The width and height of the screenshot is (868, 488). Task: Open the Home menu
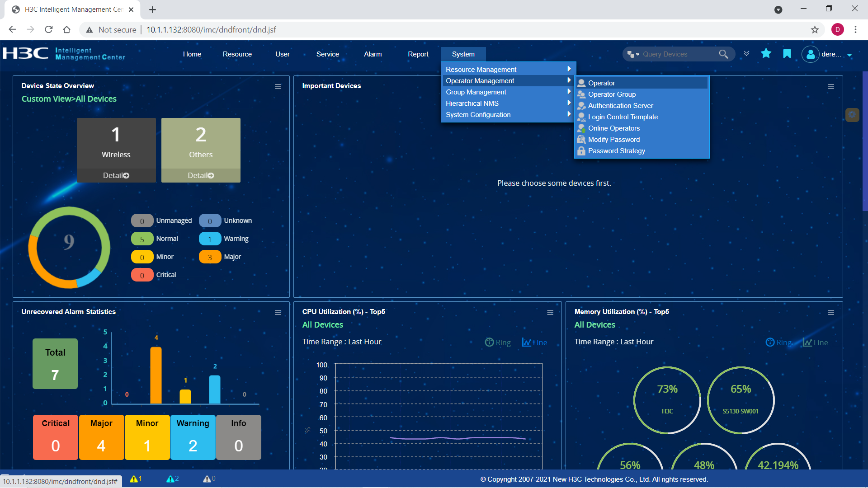point(192,54)
